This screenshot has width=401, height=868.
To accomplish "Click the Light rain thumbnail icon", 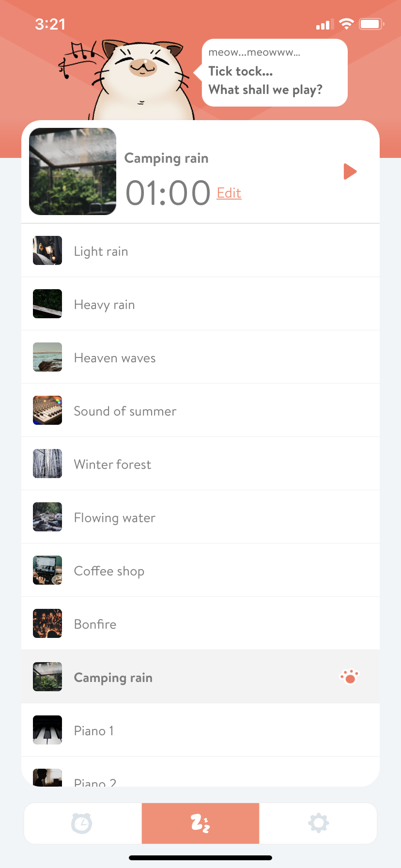I will pos(47,250).
